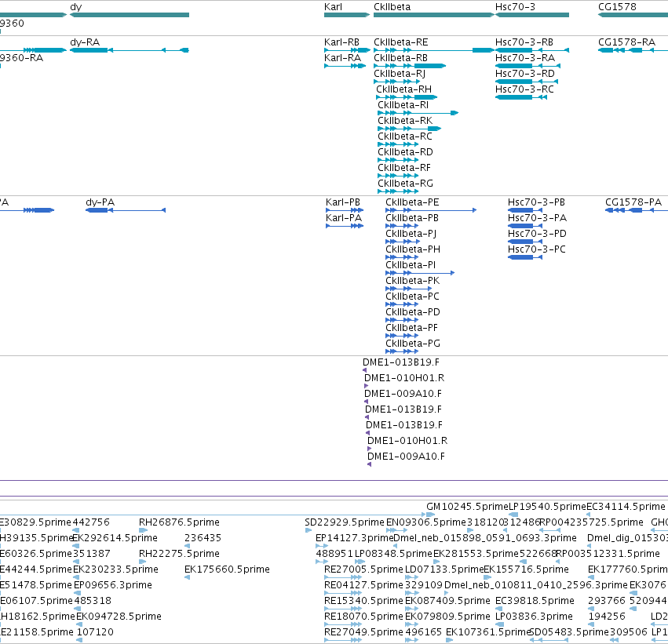Select the EP14127.3prime EST label
The width and height of the screenshot is (668, 644).
[355, 538]
